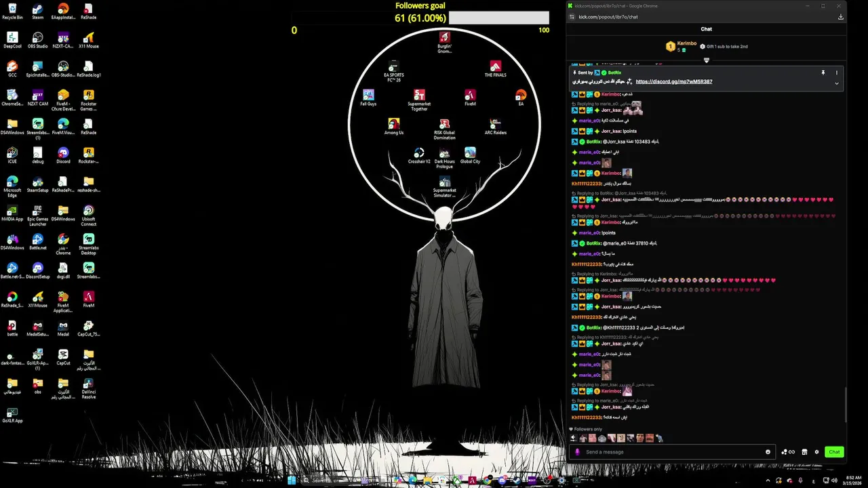Click the Followers goal progress bar
Viewport: 868px width, 488px height.
(x=420, y=18)
